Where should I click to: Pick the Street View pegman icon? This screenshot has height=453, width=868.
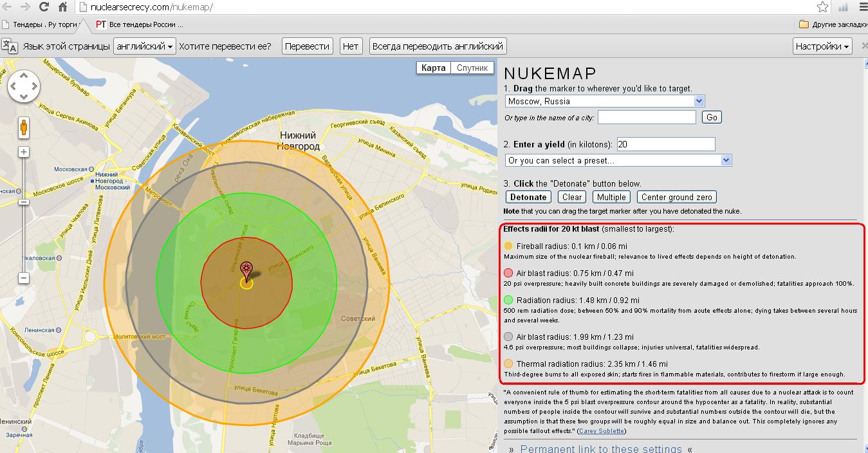(x=24, y=127)
